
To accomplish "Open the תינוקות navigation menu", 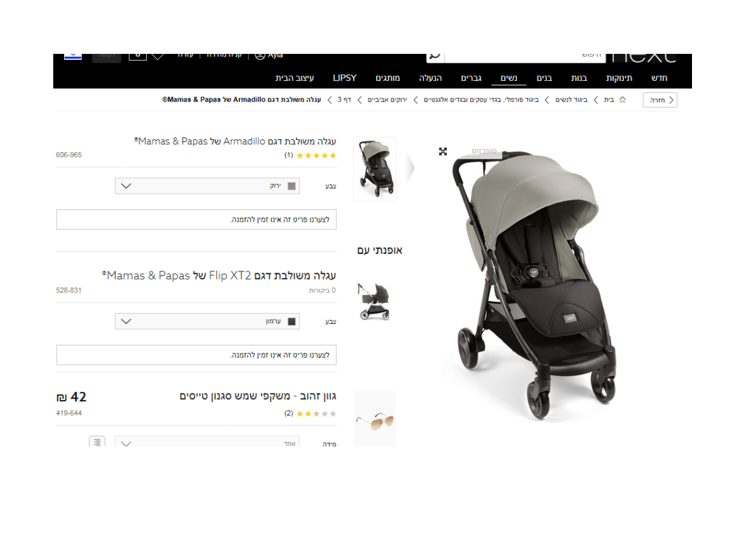I will click(619, 77).
